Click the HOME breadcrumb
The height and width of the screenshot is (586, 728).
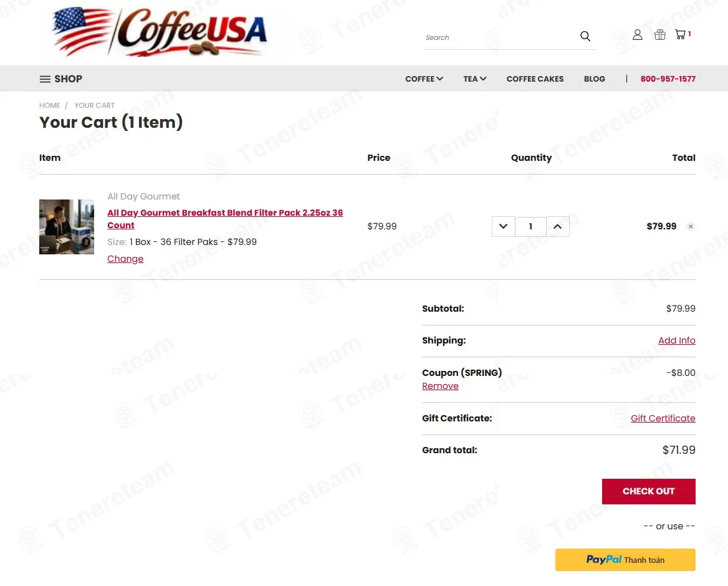(50, 105)
